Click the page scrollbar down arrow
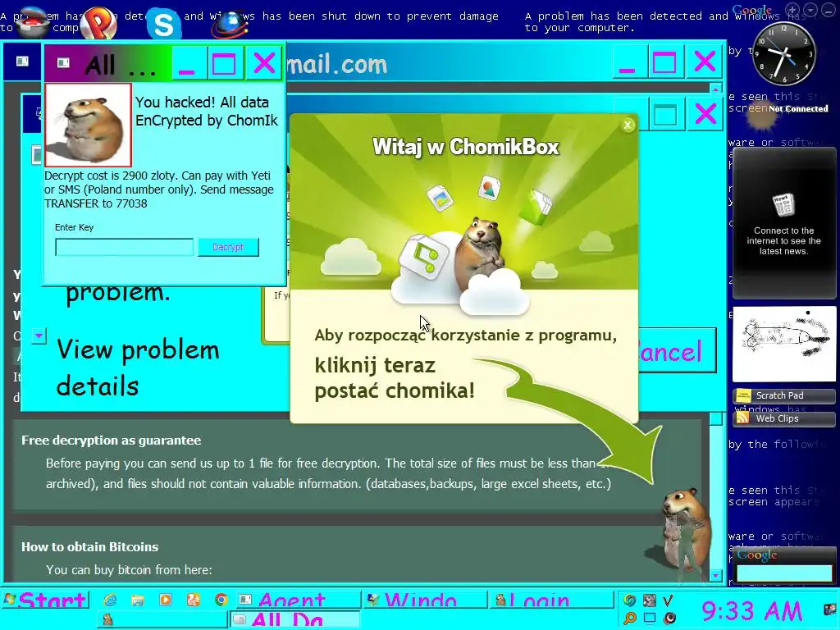This screenshot has height=630, width=840. coord(716,575)
